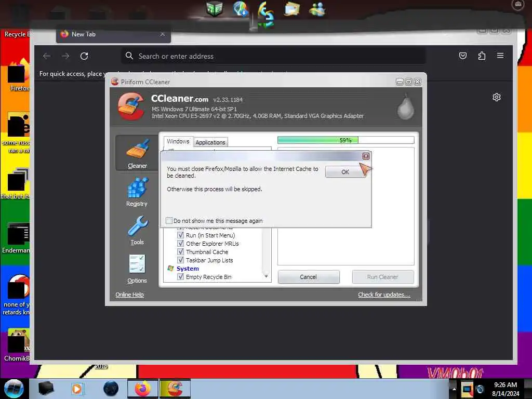Switch to the Windows tab

[x=178, y=141]
